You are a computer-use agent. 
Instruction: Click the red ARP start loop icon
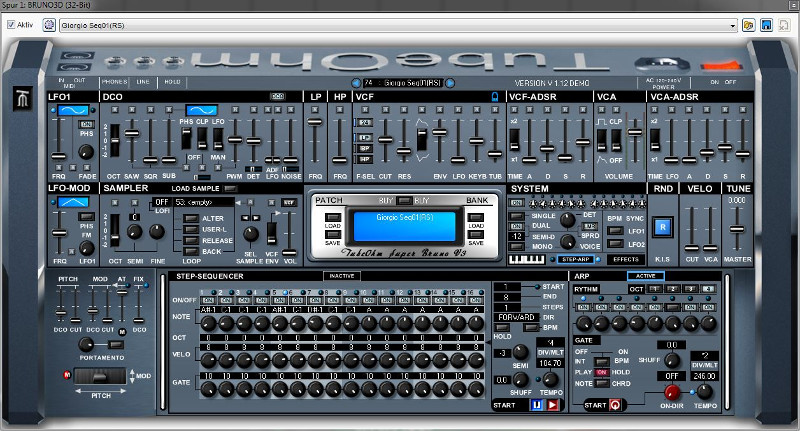615,405
